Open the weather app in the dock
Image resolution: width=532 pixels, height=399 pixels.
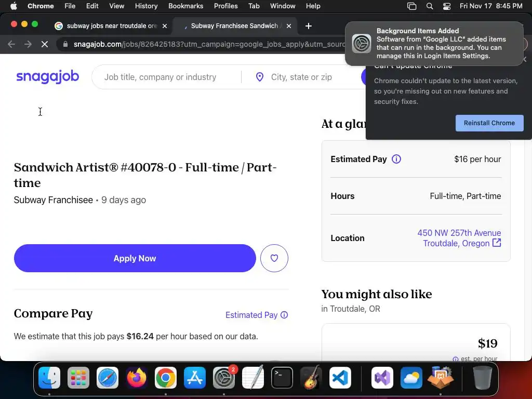(x=411, y=378)
